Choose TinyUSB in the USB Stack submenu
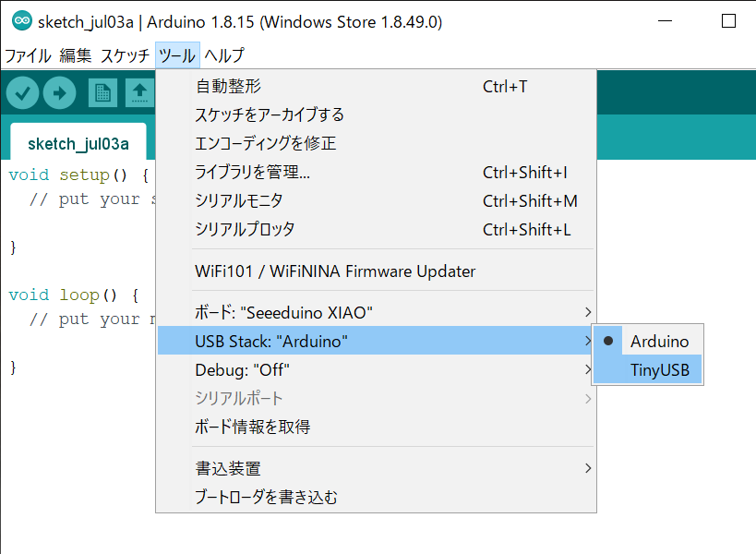The image size is (756, 554). click(x=647, y=370)
